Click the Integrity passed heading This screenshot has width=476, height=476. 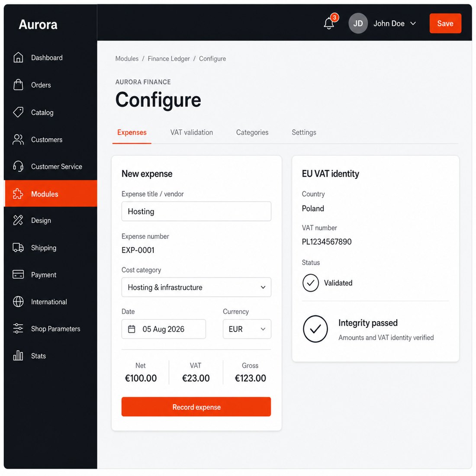pyautogui.click(x=368, y=323)
